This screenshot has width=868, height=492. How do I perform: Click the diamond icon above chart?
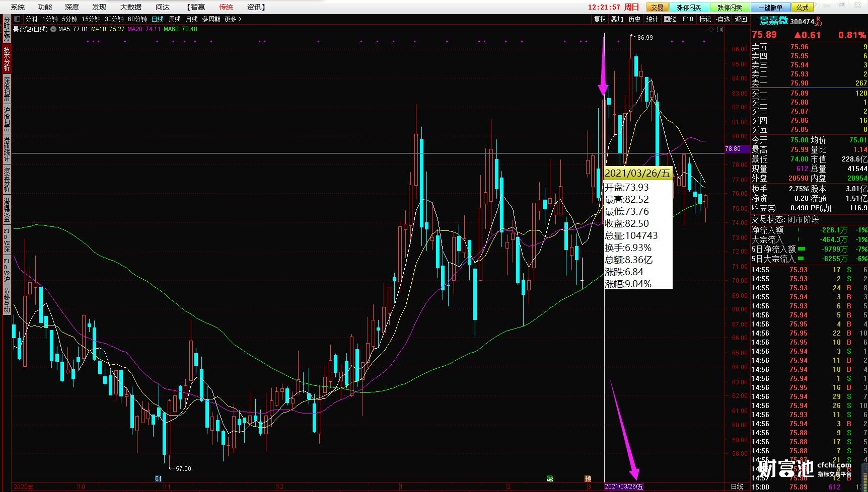(711, 29)
